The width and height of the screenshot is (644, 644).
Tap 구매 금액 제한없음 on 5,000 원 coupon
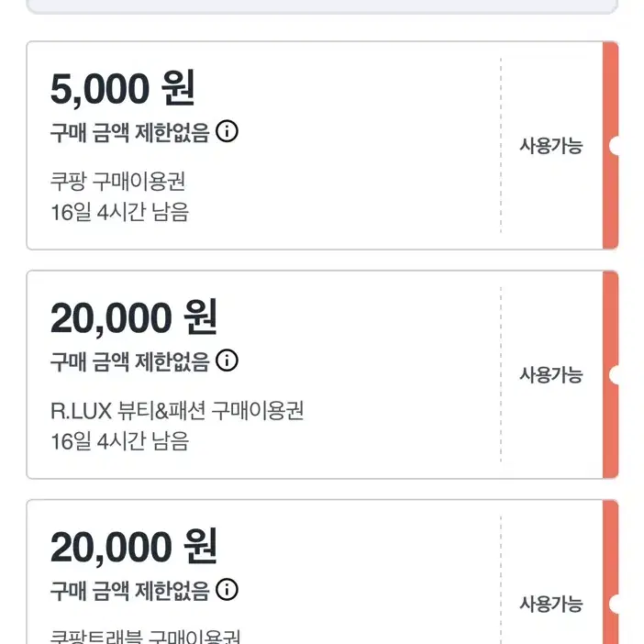(129, 133)
